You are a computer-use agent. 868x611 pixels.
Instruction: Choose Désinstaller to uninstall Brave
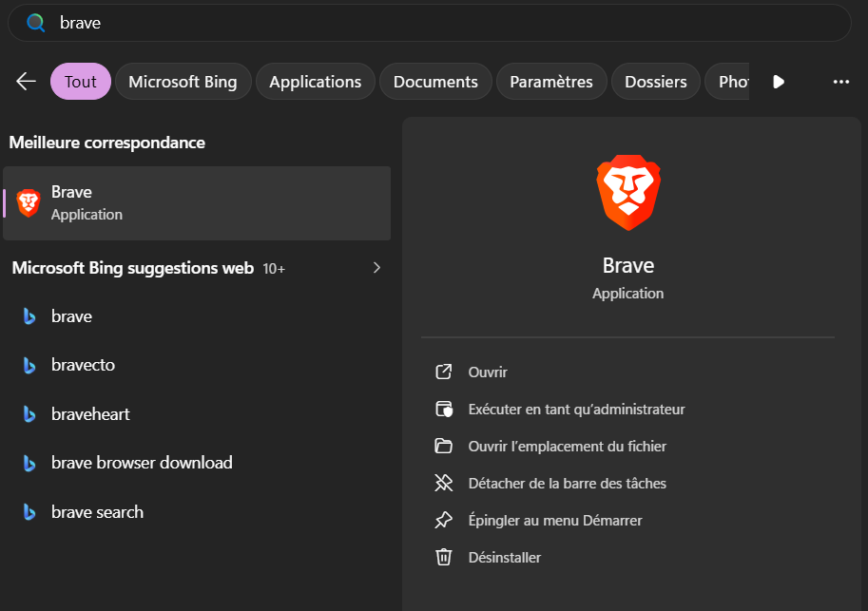click(504, 558)
